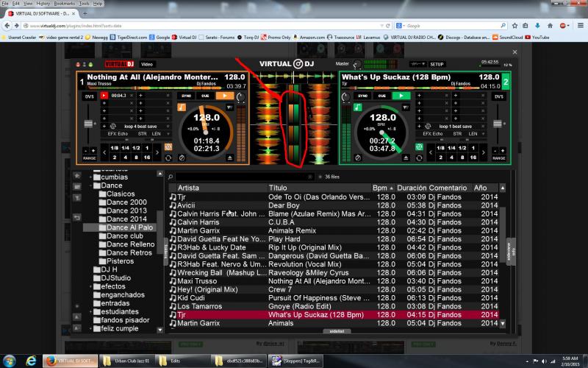
Task: Click the slash-circle icon below deck 2 jog wheel
Action: coord(358,158)
